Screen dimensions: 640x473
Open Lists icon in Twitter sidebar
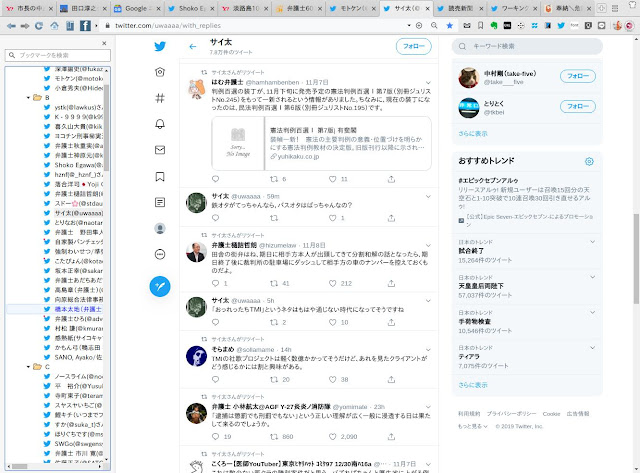pyautogui.click(x=160, y=202)
